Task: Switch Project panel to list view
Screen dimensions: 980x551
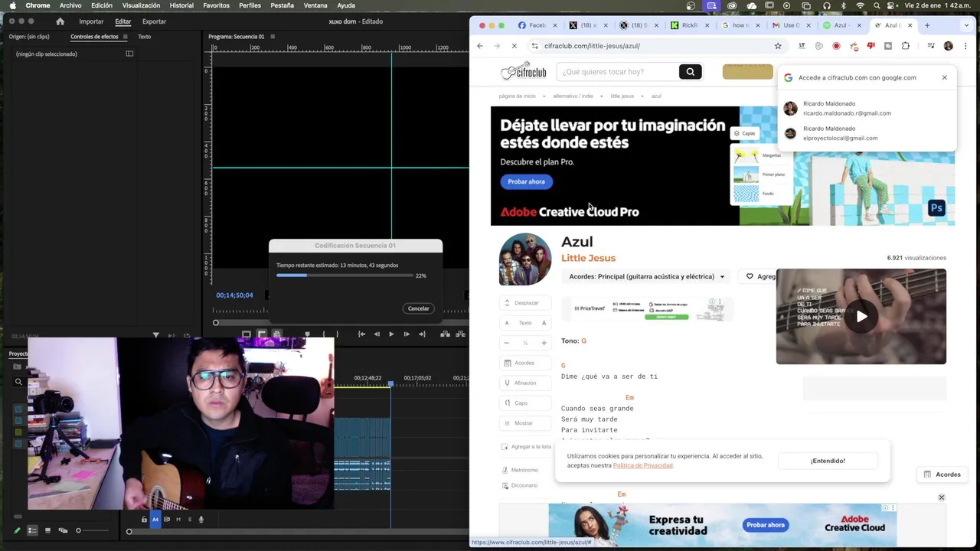Action: point(32,530)
